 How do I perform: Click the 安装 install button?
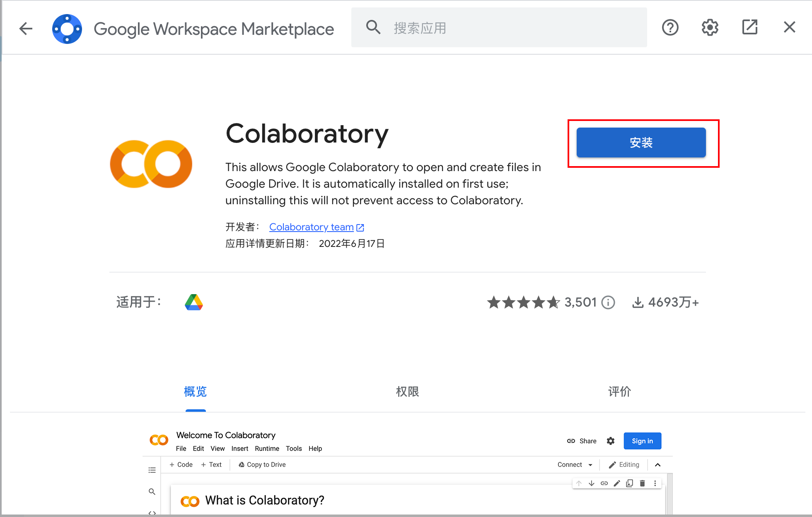pos(640,142)
